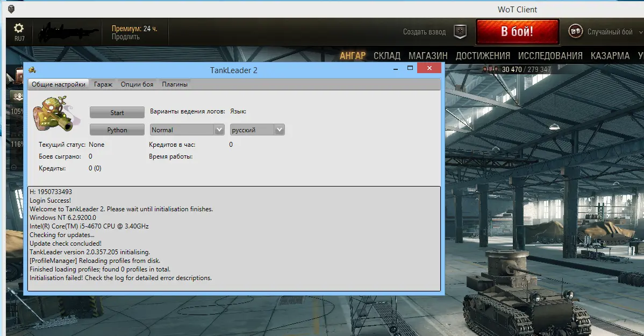Open the Normal logging mode dropdown

point(187,130)
